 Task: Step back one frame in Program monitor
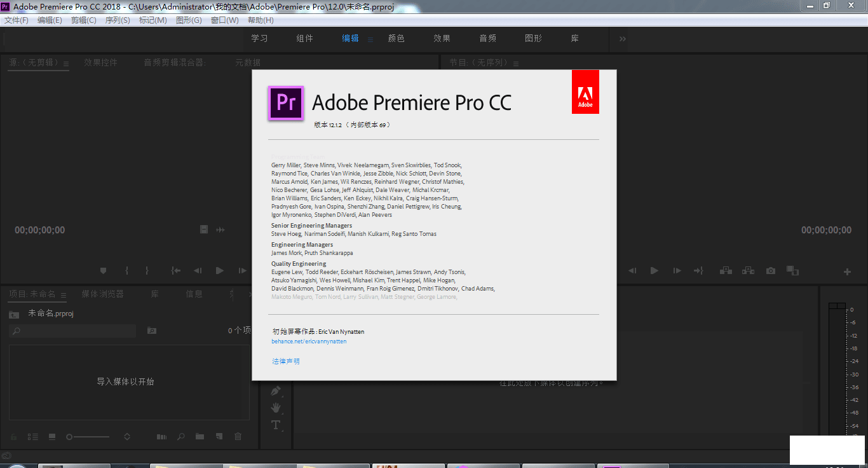(x=632, y=270)
